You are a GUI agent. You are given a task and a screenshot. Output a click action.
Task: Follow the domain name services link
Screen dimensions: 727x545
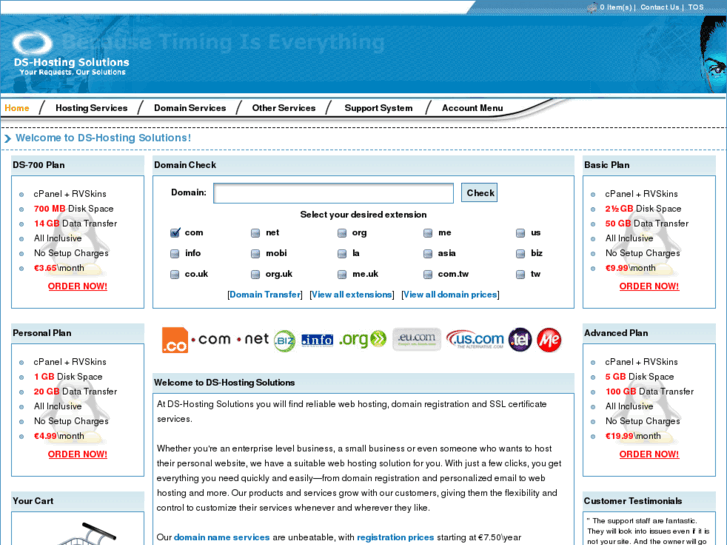tap(222, 537)
